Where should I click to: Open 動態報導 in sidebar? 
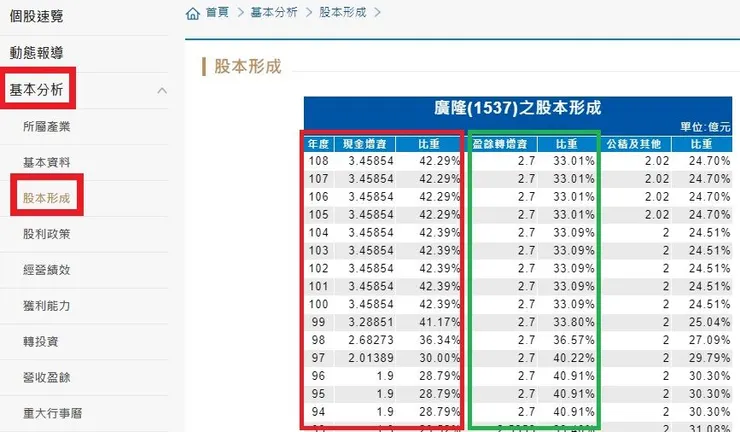[36, 53]
